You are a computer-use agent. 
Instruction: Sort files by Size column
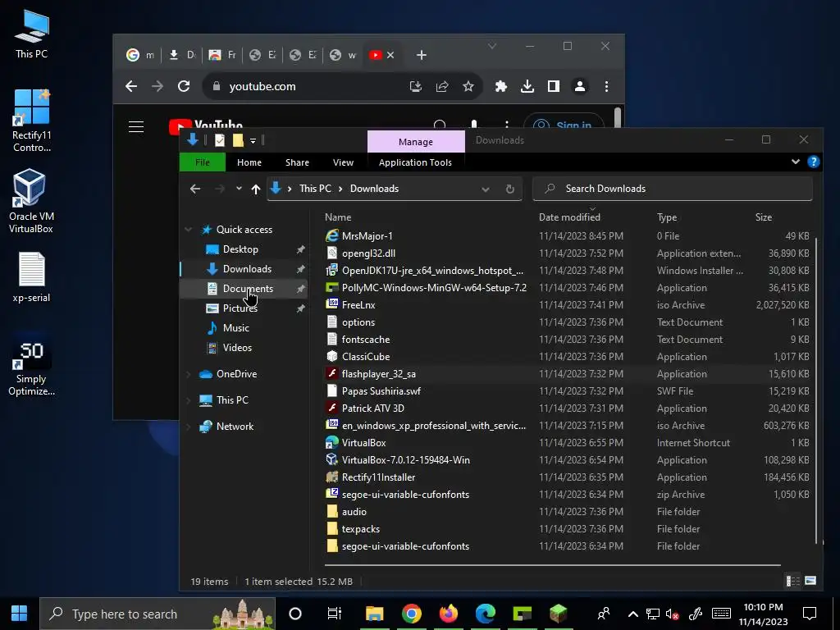point(764,217)
